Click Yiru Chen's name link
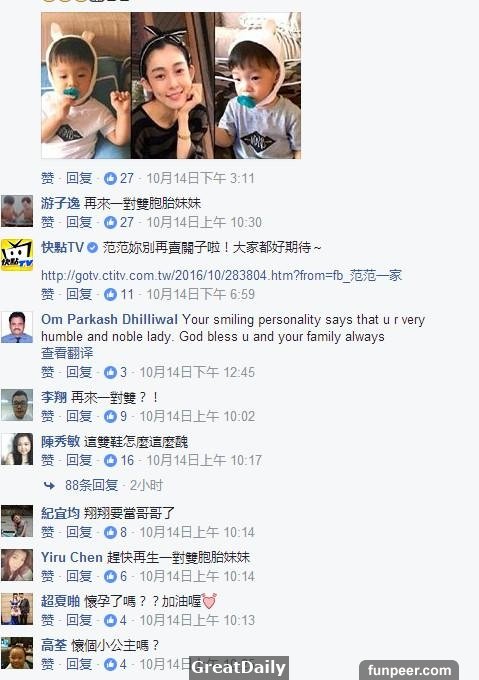This screenshot has height=680, width=479. 72,557
